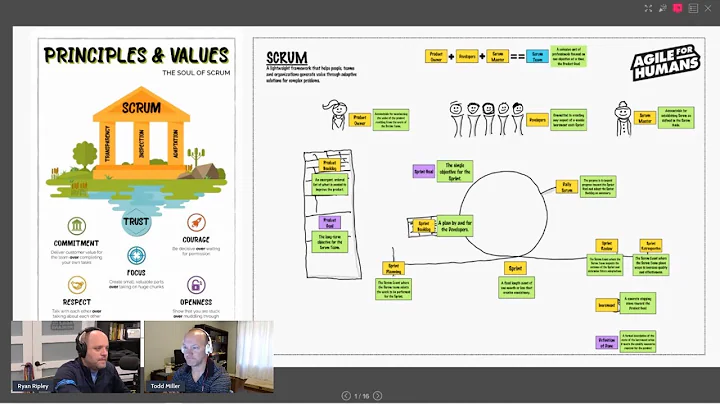This screenshot has width=720, height=404.
Task: Open the frames list panel icon
Action: [x=693, y=8]
